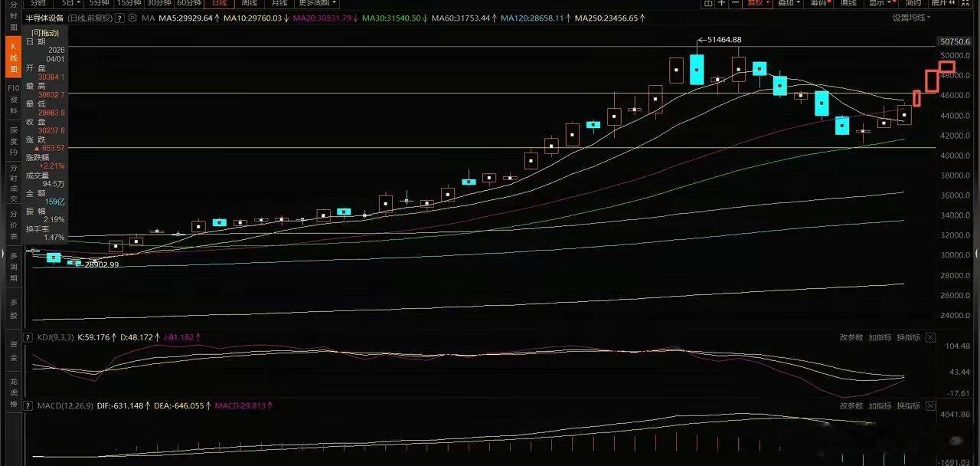Open the 资金 sidebar tab
The height and width of the screenshot is (466, 980).
click(14, 350)
